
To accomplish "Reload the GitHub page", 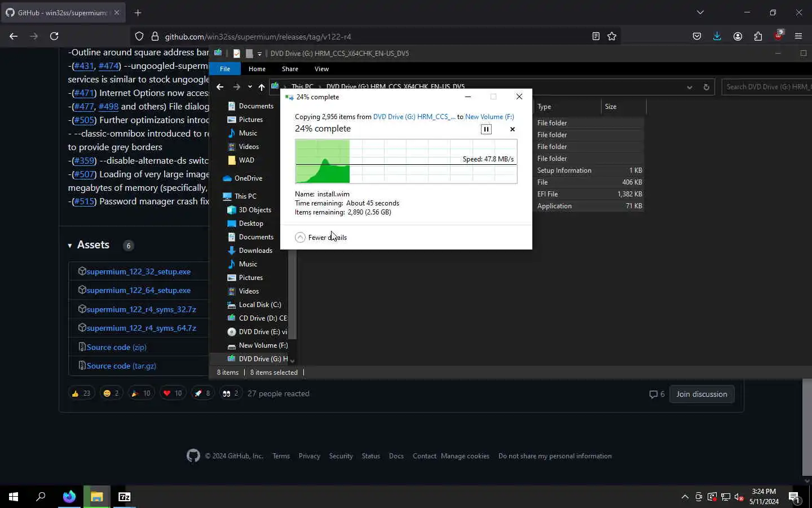I will point(54,36).
